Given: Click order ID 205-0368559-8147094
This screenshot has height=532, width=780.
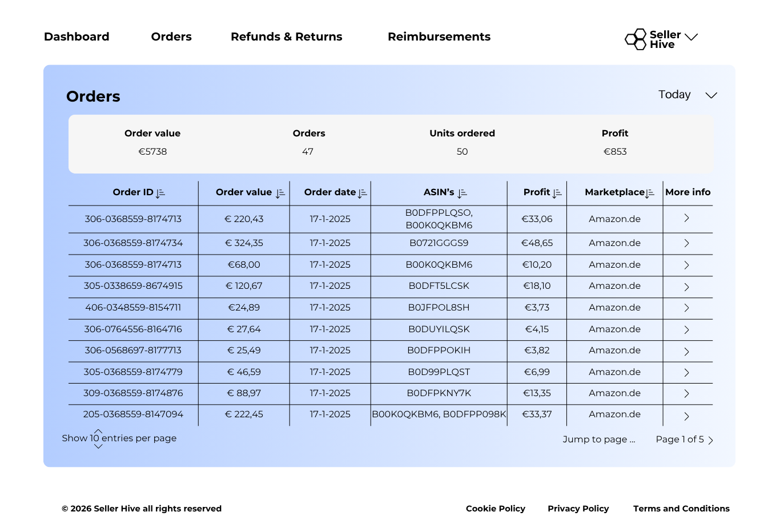Looking at the screenshot, I should click(133, 414).
